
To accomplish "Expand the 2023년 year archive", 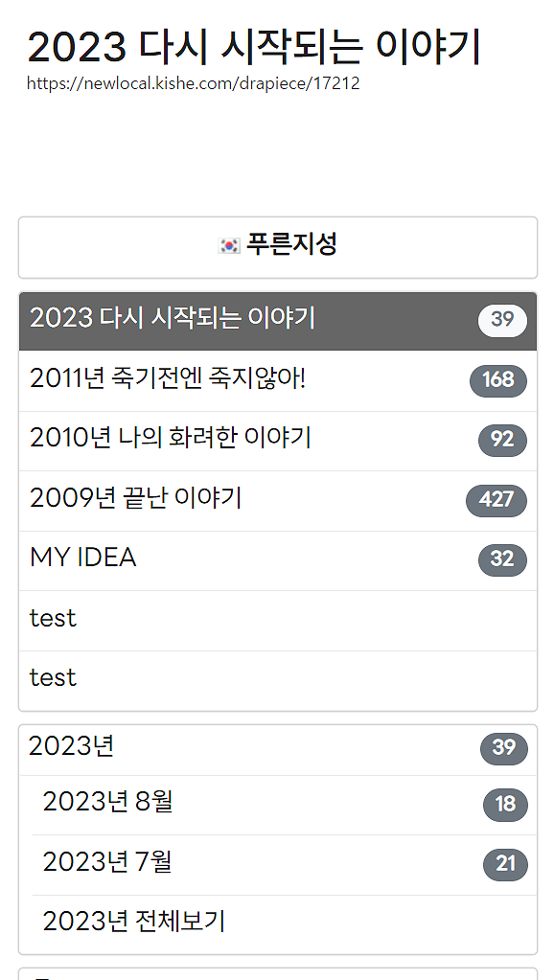I will point(278,749).
